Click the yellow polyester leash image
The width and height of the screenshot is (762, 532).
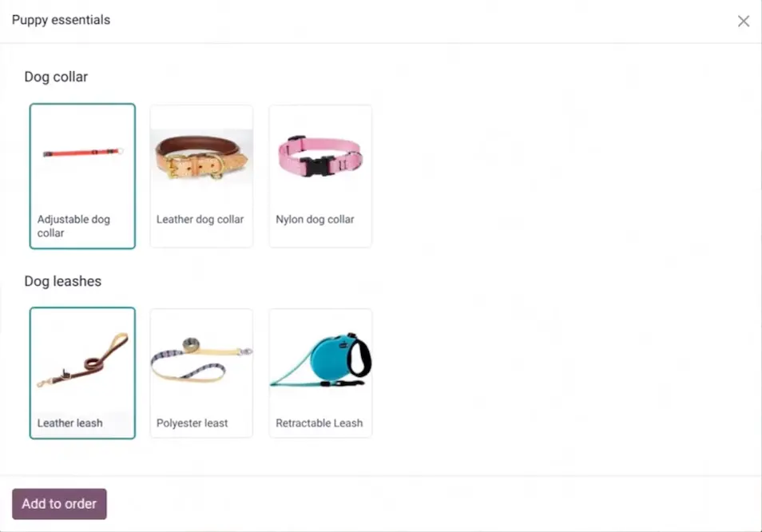201,359
